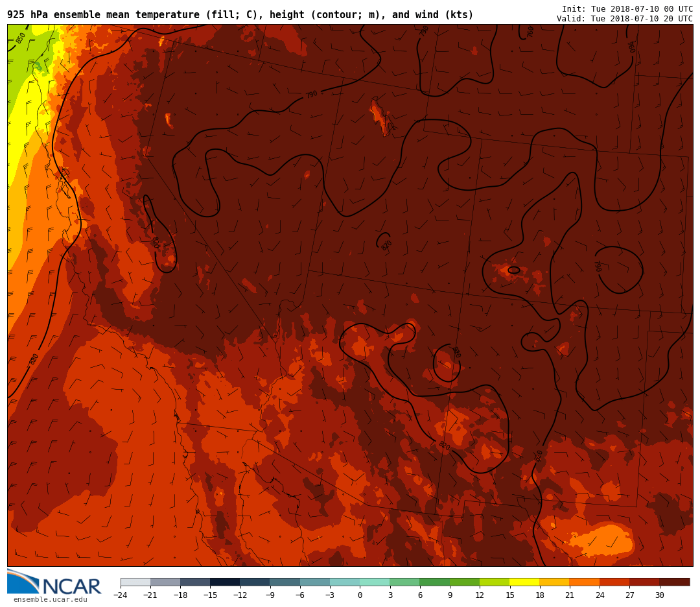The height and width of the screenshot is (607, 700).
Task: Click the NCAR logo
Action: 54,582
